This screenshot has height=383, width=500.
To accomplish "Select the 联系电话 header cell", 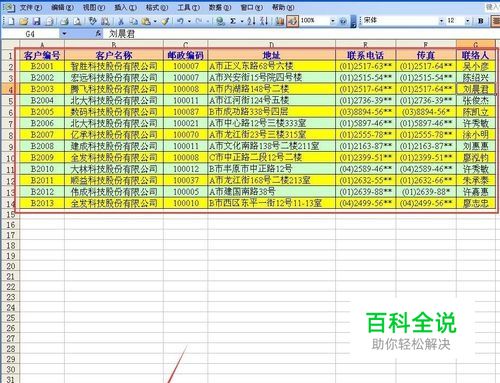I will pyautogui.click(x=366, y=55).
